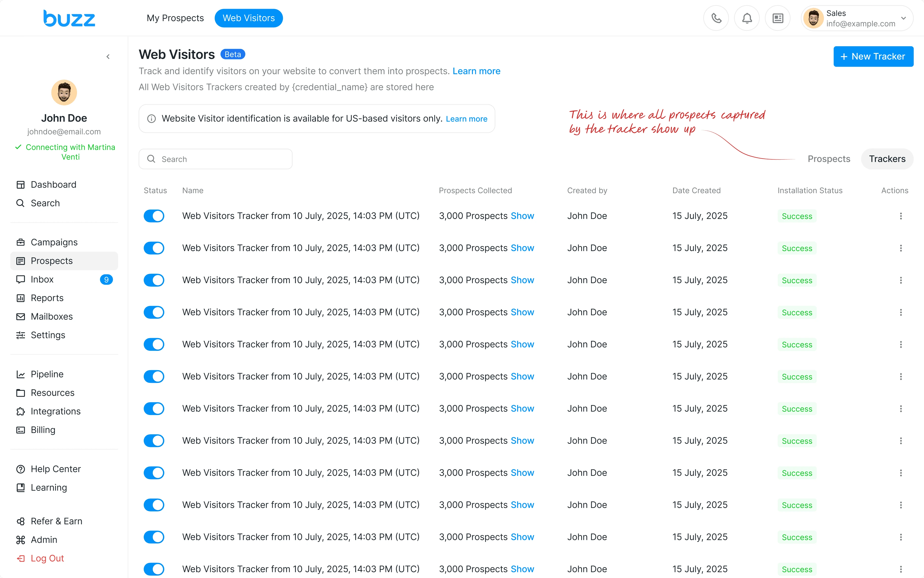
Task: Open actions menu for the third tracker row
Action: point(901,280)
